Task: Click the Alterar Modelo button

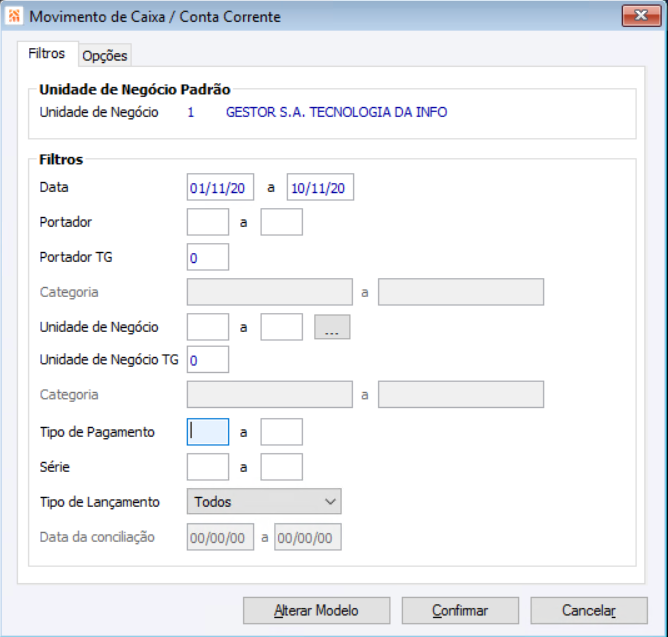Action: click(317, 611)
